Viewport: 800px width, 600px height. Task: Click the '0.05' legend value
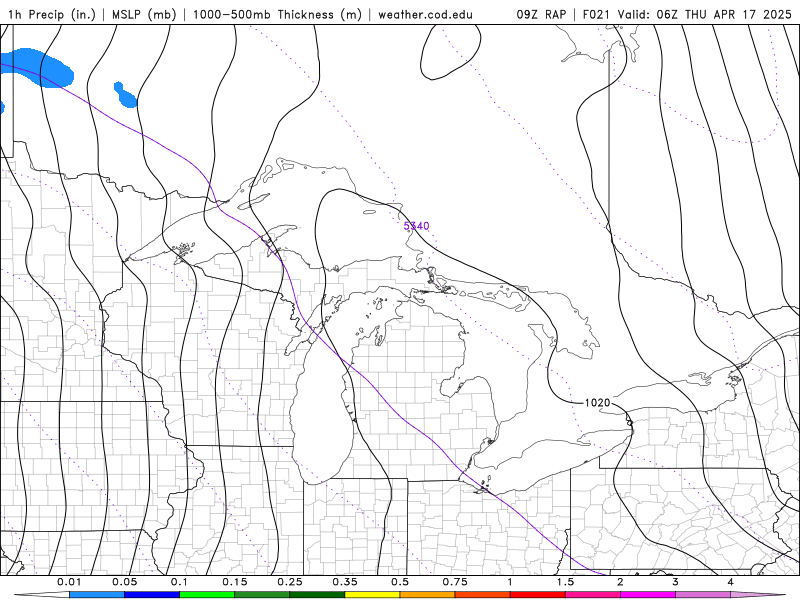(124, 582)
